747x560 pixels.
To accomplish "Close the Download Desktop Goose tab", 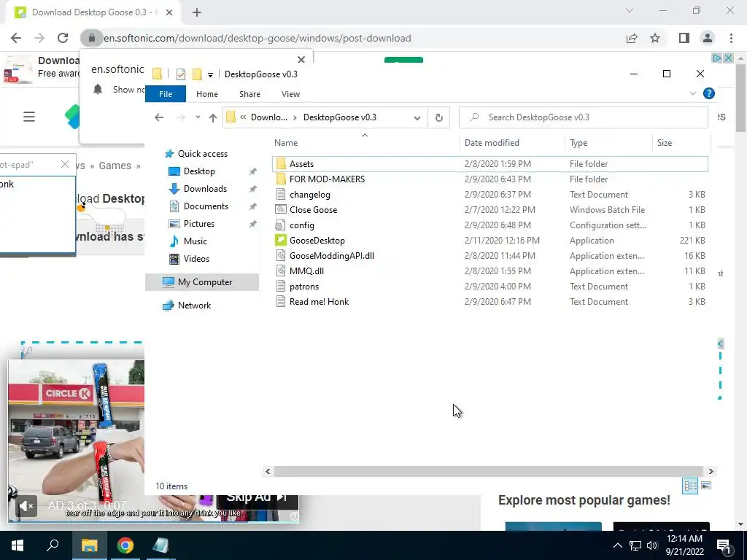I will pos(169,12).
